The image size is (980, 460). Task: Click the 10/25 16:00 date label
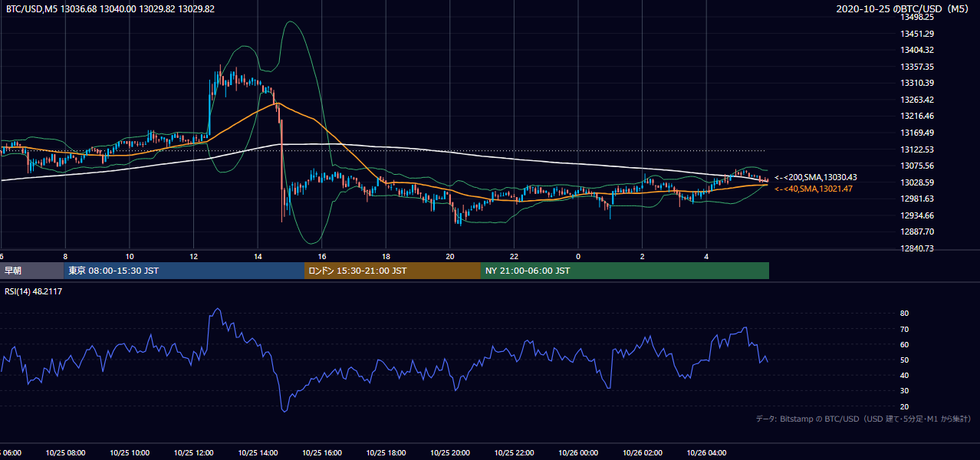coord(322,453)
